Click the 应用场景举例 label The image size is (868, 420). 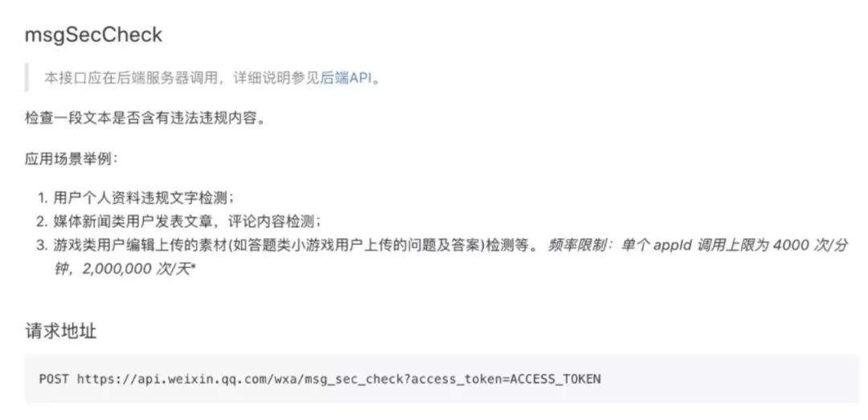(72, 159)
